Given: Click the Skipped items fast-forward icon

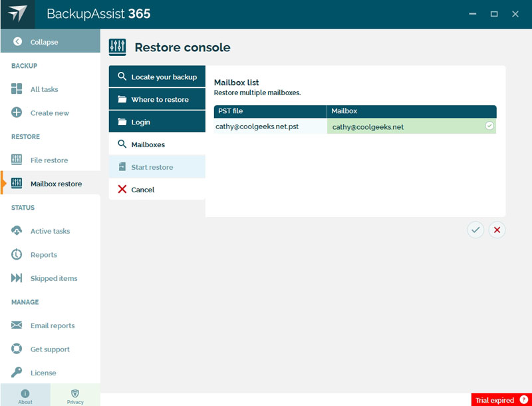Looking at the screenshot, I should point(17,278).
